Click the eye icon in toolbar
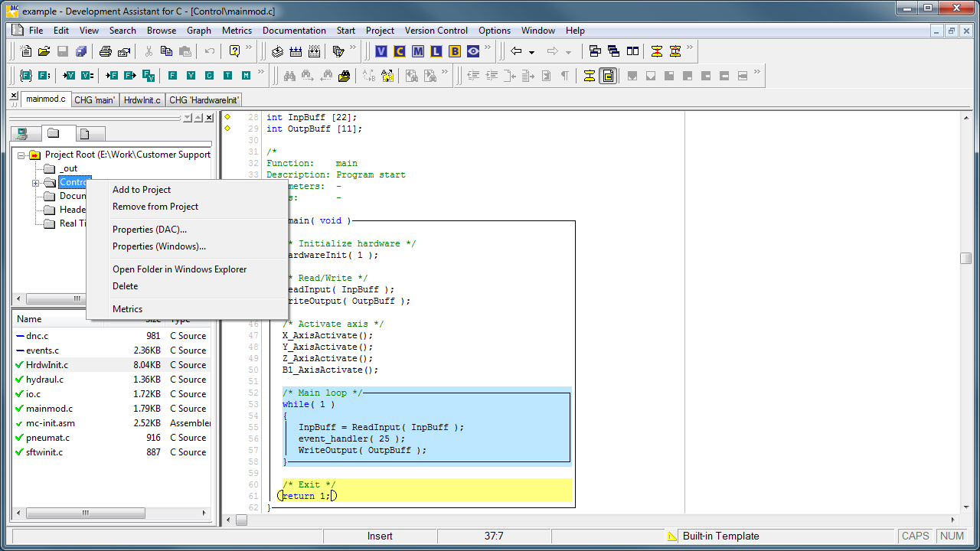This screenshot has height=551, width=980. 473,51
